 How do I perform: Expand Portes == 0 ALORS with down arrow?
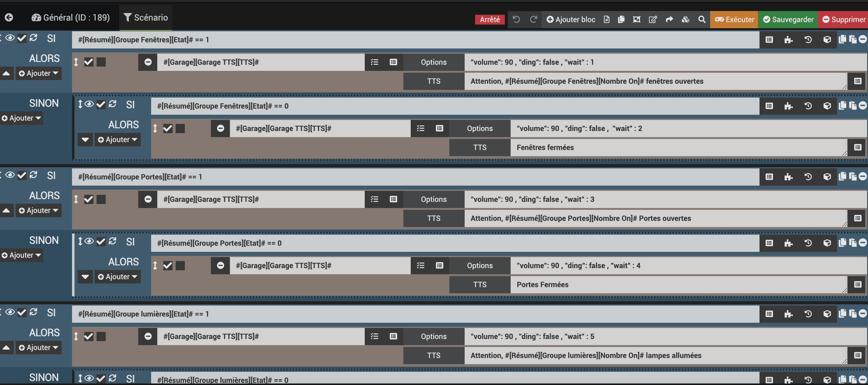coord(85,277)
